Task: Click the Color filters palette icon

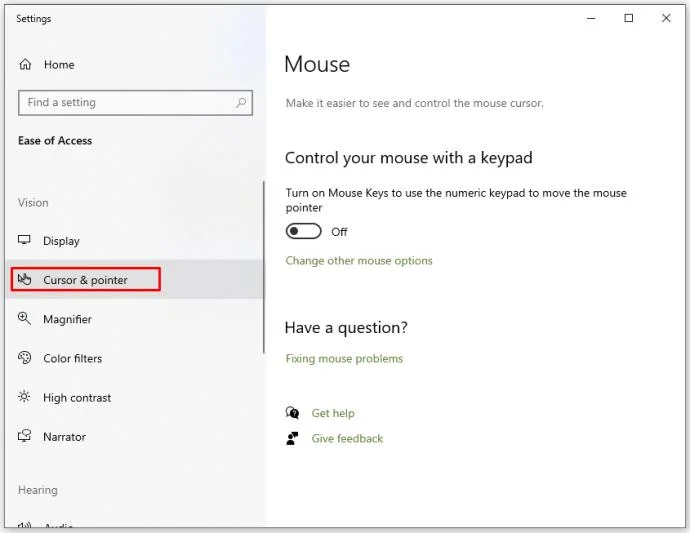Action: [25, 358]
